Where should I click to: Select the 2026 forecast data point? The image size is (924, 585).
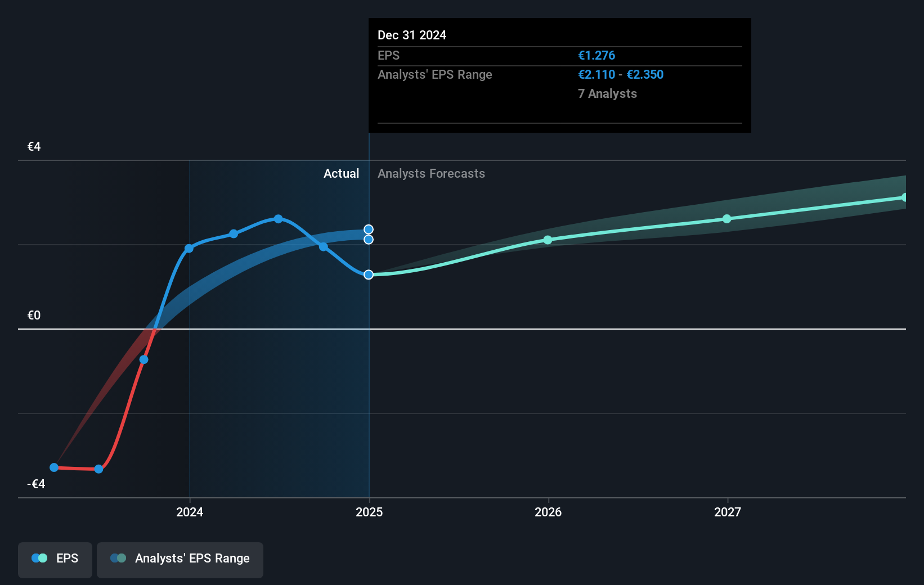(548, 240)
